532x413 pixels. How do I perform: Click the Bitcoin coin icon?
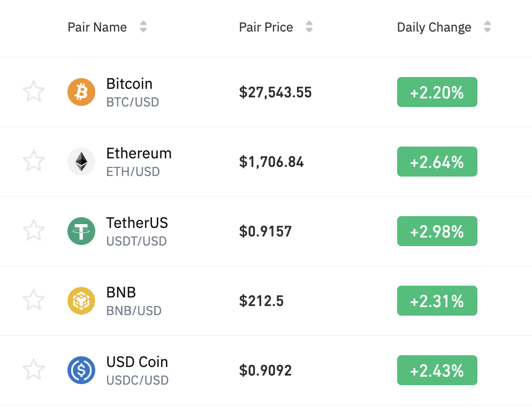81,91
